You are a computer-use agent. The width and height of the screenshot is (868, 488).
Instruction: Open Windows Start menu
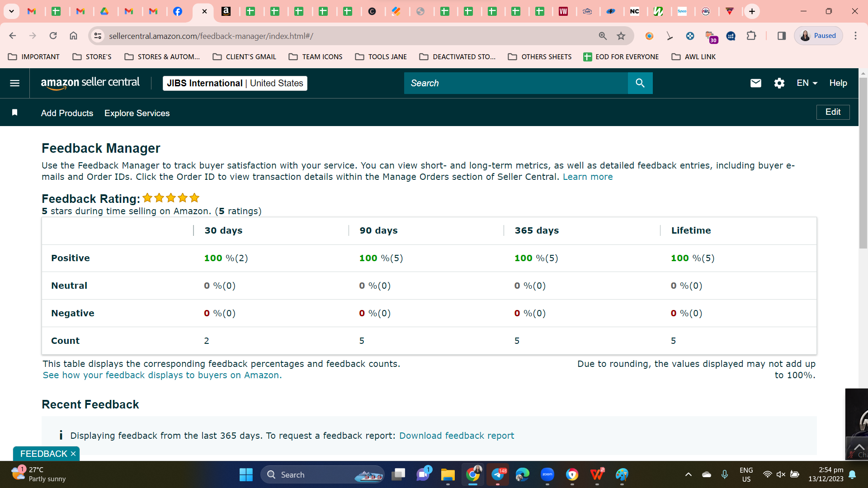click(246, 474)
